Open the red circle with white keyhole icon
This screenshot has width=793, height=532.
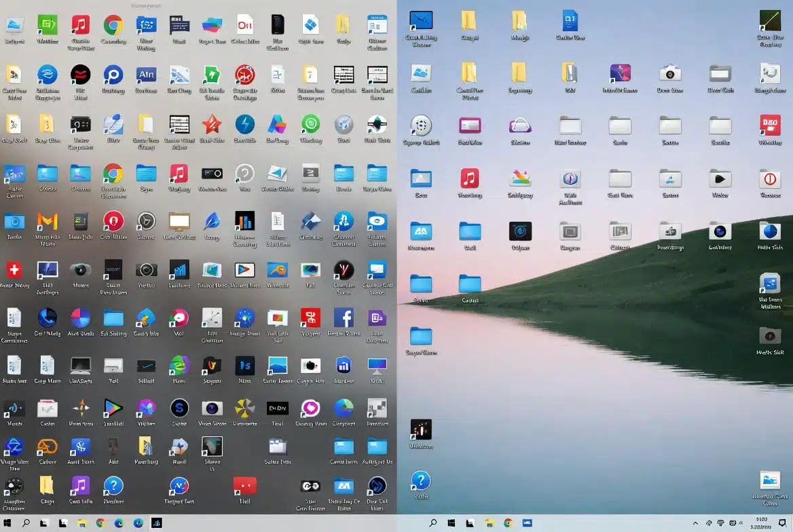point(113,221)
